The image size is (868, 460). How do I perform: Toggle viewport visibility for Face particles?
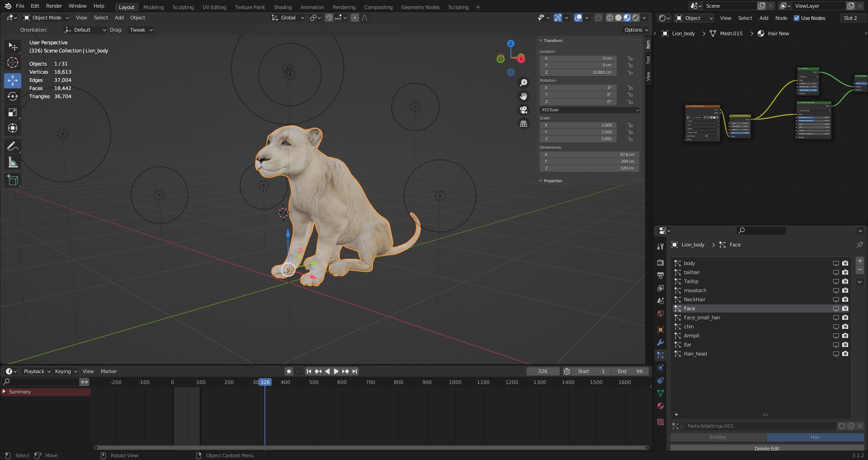point(836,308)
